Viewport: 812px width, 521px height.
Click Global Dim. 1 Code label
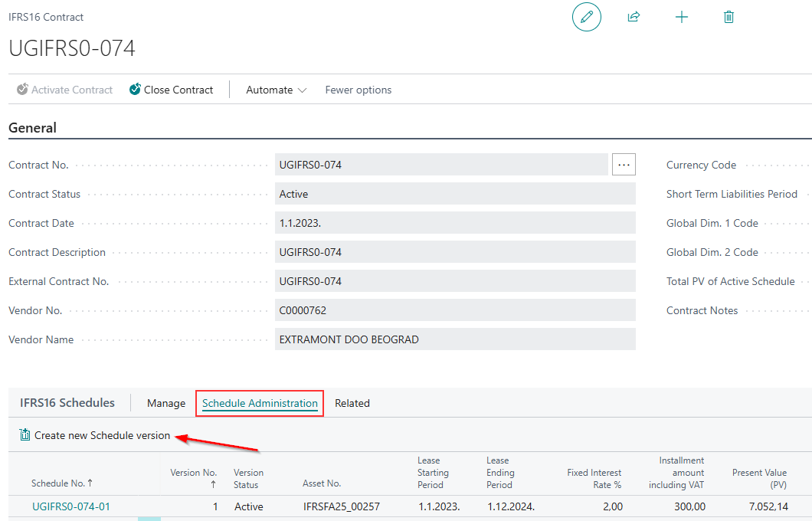[712, 223]
